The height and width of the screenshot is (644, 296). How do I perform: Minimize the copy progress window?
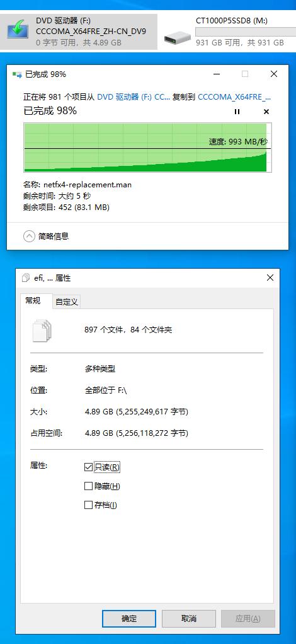click(217, 74)
